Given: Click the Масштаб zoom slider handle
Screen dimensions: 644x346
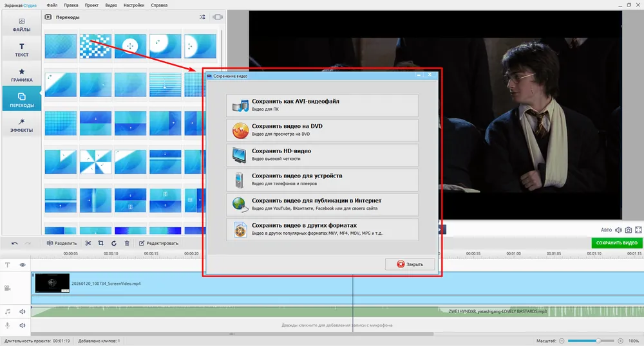Looking at the screenshot, I should click(599, 341).
